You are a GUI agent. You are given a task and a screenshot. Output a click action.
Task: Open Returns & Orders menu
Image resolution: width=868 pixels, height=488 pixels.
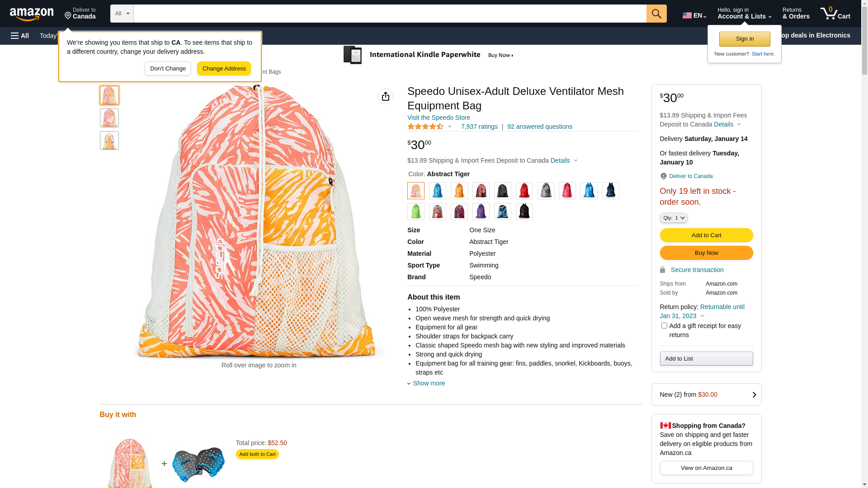coord(796,14)
